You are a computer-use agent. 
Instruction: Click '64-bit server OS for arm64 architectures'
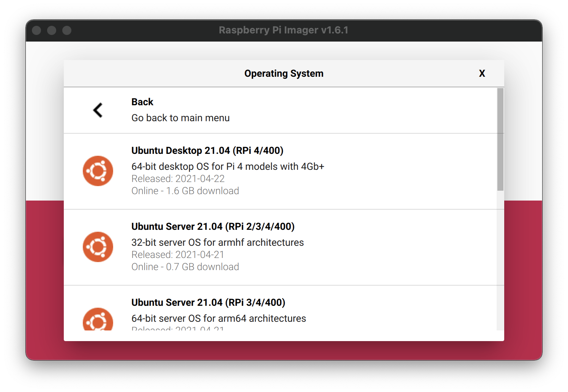219,318
